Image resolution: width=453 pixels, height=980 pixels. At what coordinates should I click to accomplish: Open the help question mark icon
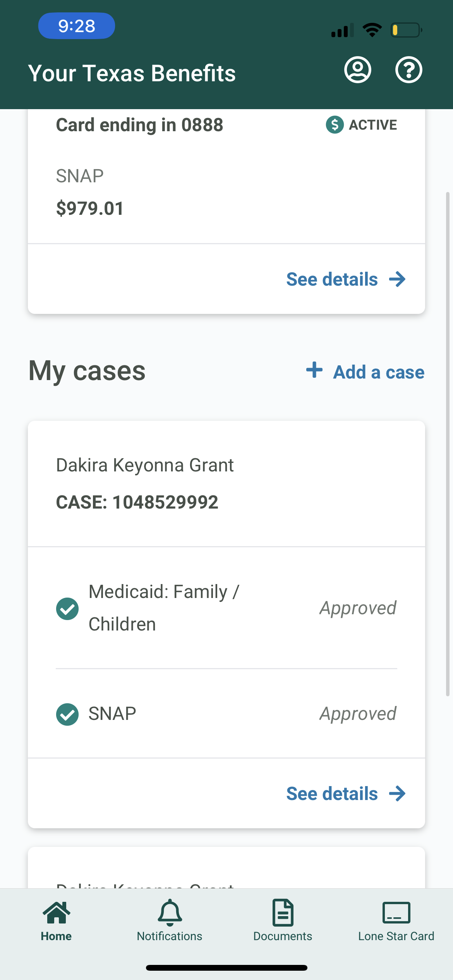click(408, 70)
